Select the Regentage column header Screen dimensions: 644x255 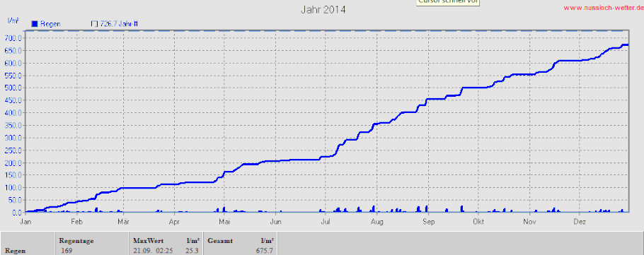pos(76,241)
